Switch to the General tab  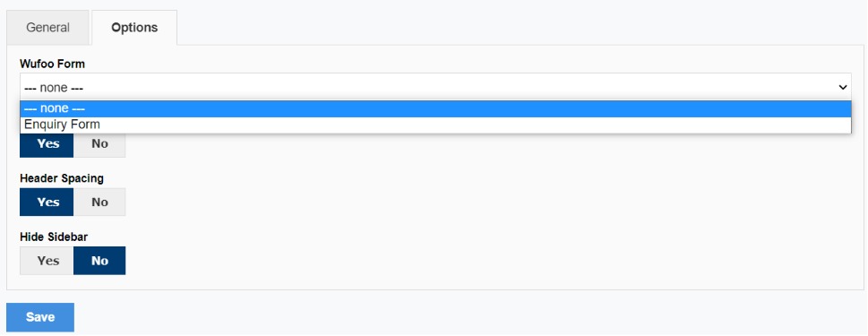(x=47, y=28)
